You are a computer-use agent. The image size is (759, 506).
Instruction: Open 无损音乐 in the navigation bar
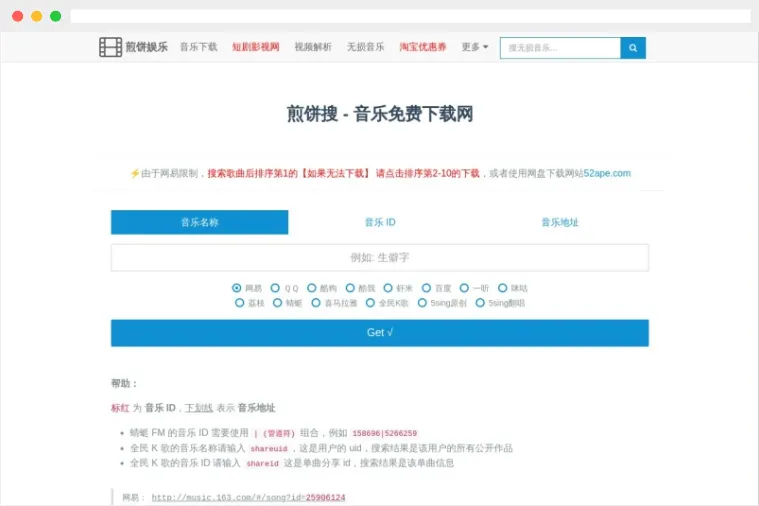(x=365, y=47)
